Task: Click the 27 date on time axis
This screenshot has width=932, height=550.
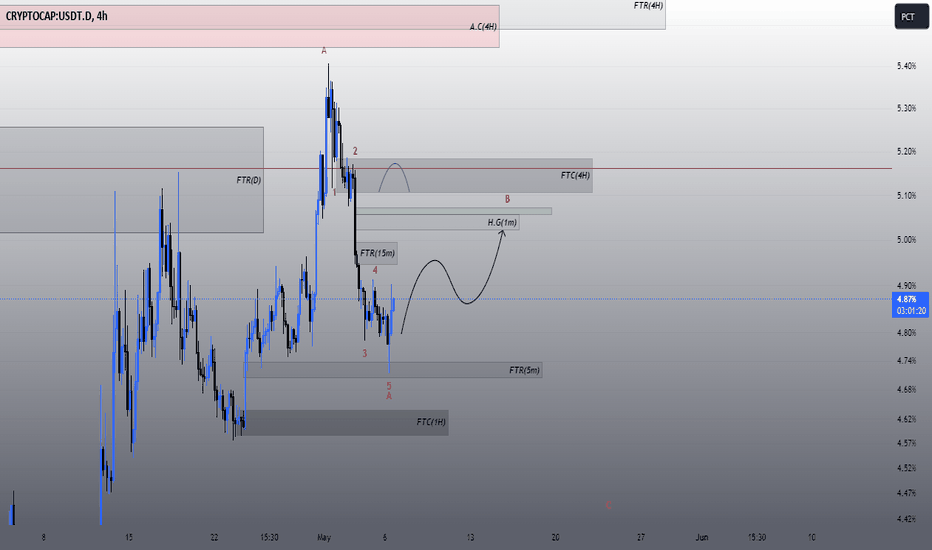Action: tap(641, 538)
